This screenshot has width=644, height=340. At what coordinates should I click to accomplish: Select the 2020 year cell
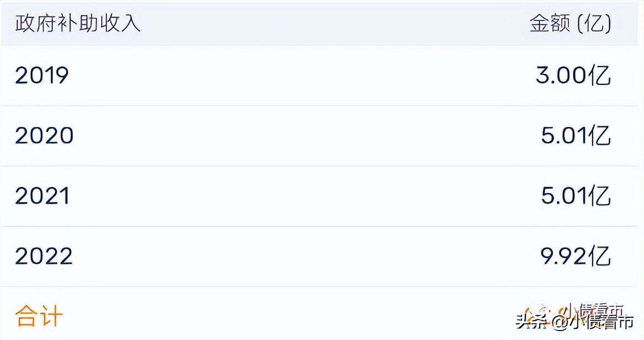pyautogui.click(x=44, y=136)
